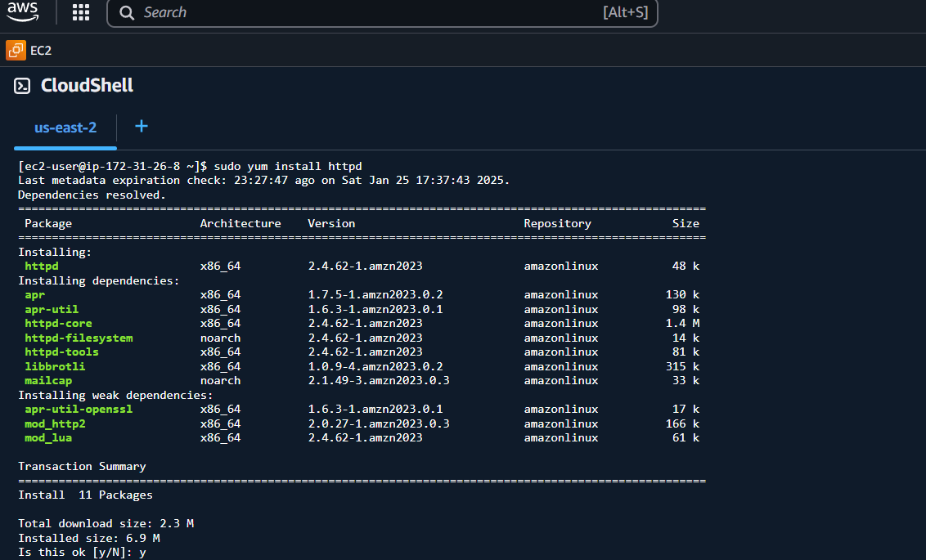
Task: Click the sudo yum install httpd command
Action: [288, 167]
